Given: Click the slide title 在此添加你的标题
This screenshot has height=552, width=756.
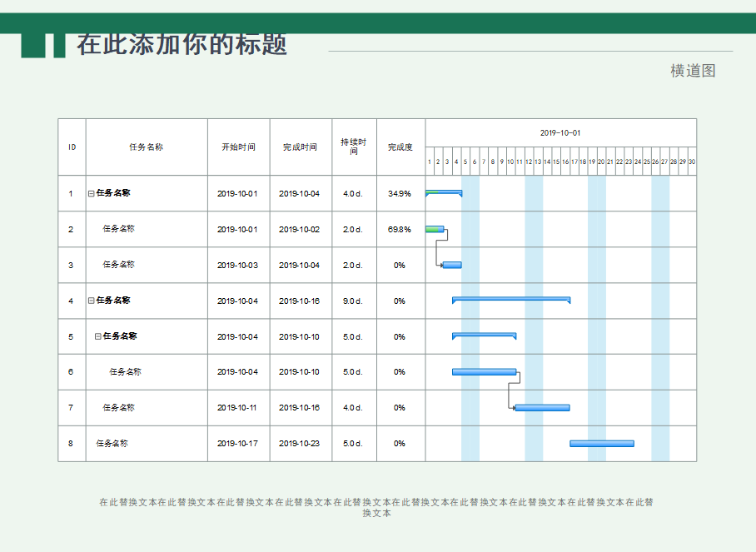Looking at the screenshot, I should 182,44.
